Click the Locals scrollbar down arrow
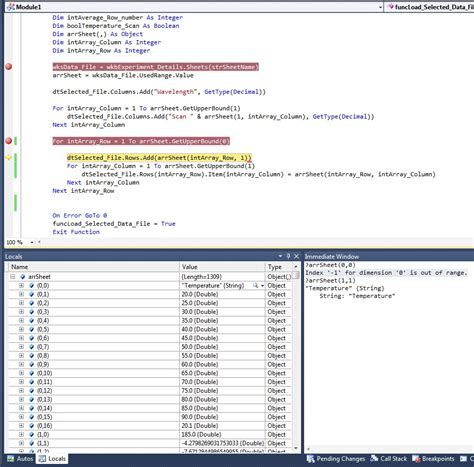Viewport: 474px width, 467px height. coord(295,449)
